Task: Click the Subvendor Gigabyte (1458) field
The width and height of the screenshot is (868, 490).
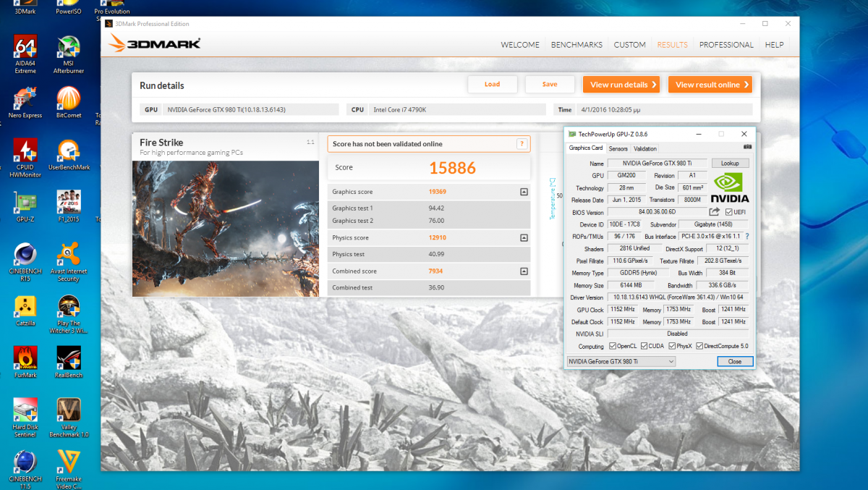Action: [x=715, y=224]
